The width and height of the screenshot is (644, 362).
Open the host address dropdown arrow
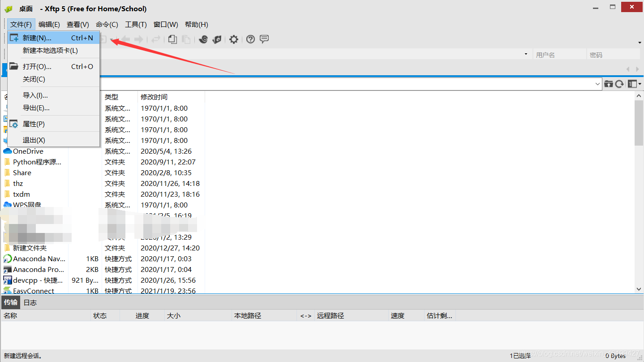pyautogui.click(x=526, y=54)
